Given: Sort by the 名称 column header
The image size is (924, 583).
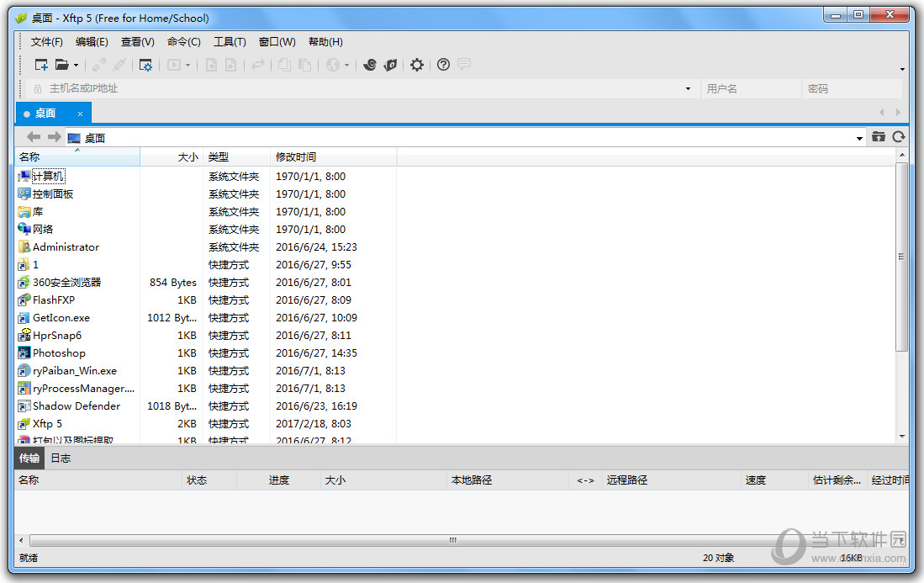Looking at the screenshot, I should click(77, 156).
